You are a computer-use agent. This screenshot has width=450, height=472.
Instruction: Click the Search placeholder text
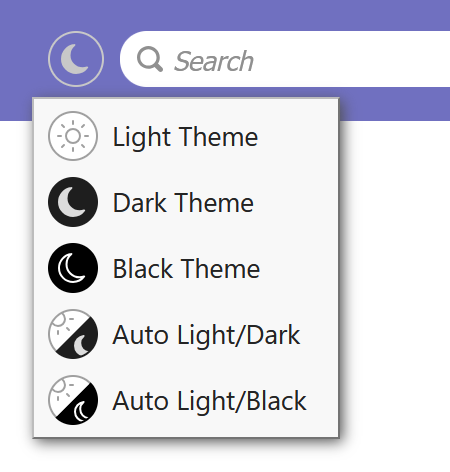214,61
